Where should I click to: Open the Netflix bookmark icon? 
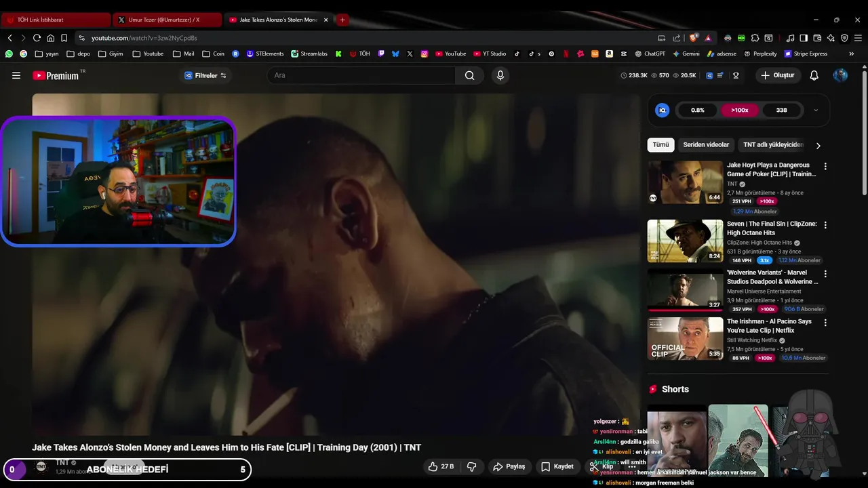coord(566,54)
